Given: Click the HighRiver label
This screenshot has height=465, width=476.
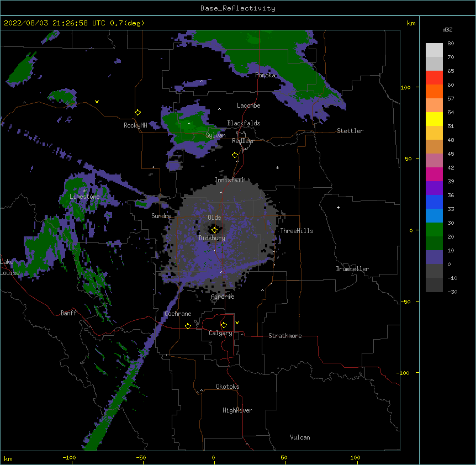Looking at the screenshot, I should pyautogui.click(x=237, y=410).
